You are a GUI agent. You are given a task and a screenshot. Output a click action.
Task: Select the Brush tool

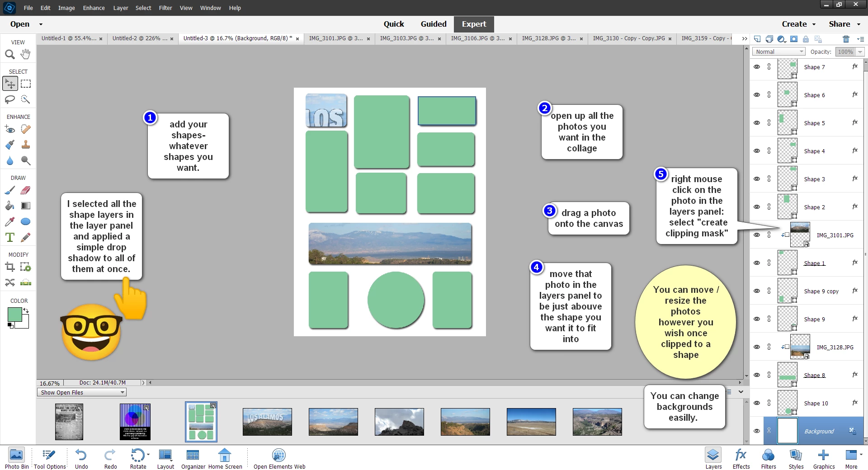point(10,190)
